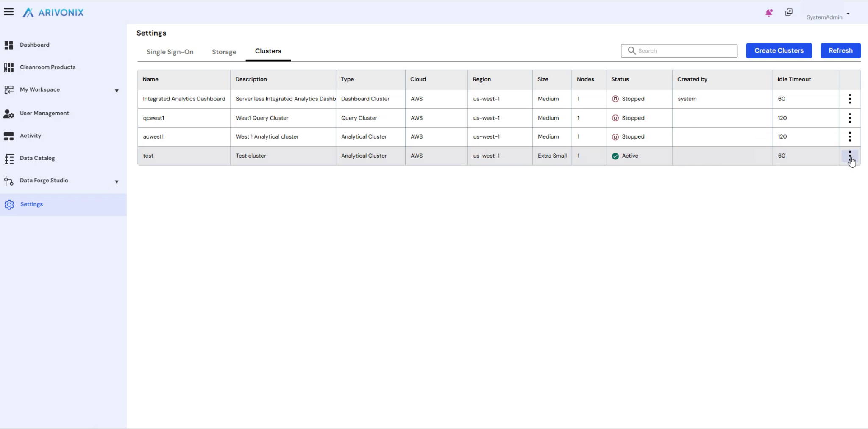Click the Refresh button
868x429 pixels.
tap(840, 50)
